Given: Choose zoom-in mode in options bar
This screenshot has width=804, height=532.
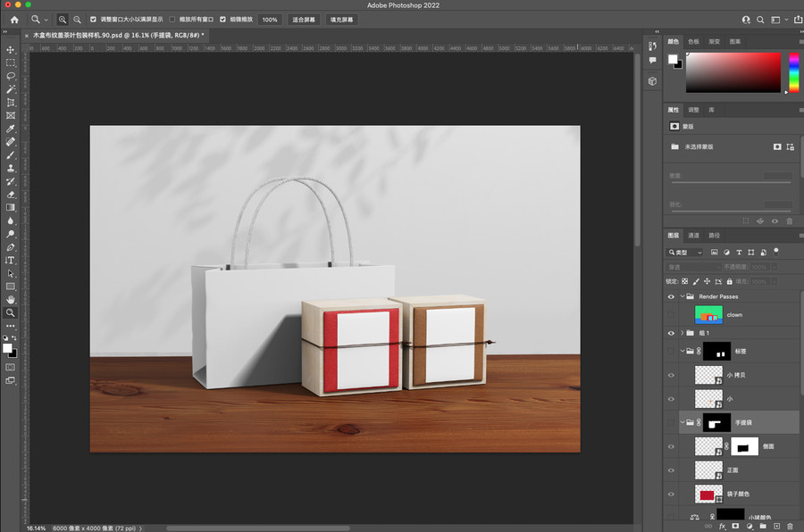Looking at the screenshot, I should pyautogui.click(x=62, y=20).
